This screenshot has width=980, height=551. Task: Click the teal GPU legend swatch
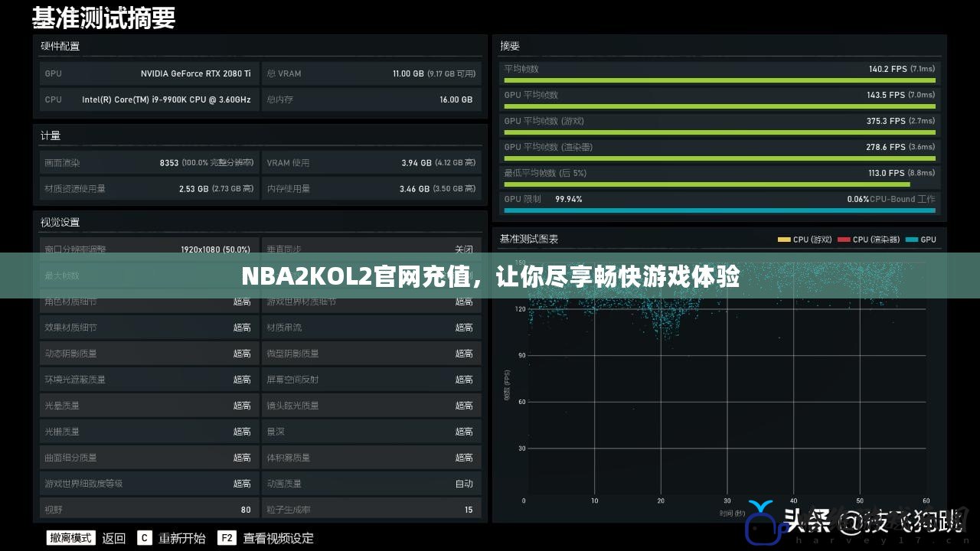pyautogui.click(x=911, y=240)
